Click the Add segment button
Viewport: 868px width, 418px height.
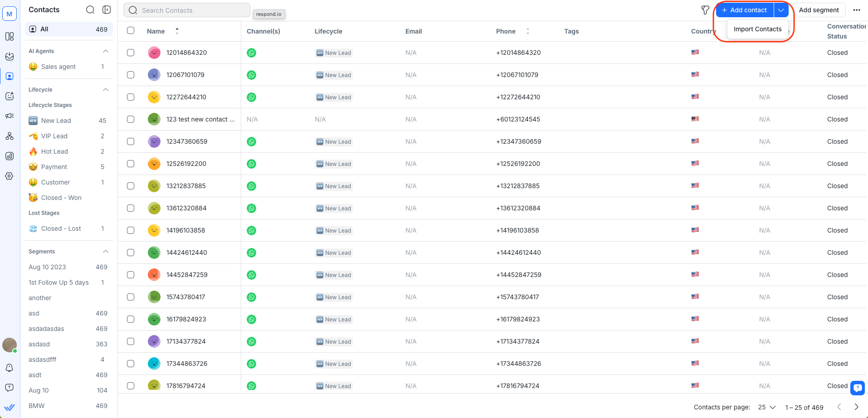click(819, 10)
